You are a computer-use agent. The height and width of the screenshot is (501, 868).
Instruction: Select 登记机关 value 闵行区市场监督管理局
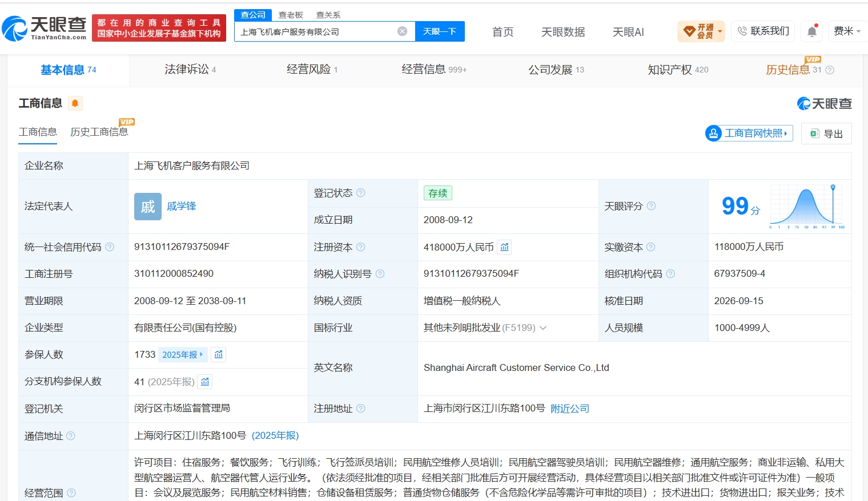pyautogui.click(x=182, y=408)
